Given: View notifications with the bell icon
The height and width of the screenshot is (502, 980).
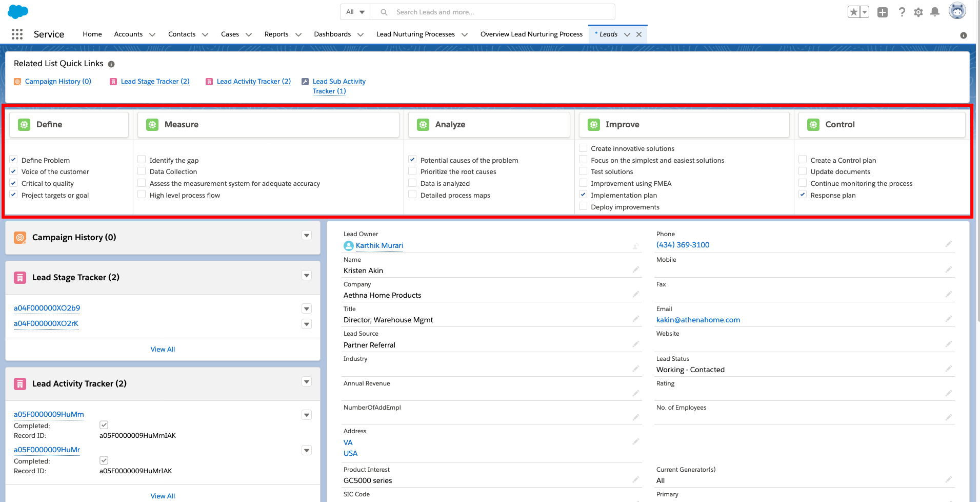Looking at the screenshot, I should point(934,12).
